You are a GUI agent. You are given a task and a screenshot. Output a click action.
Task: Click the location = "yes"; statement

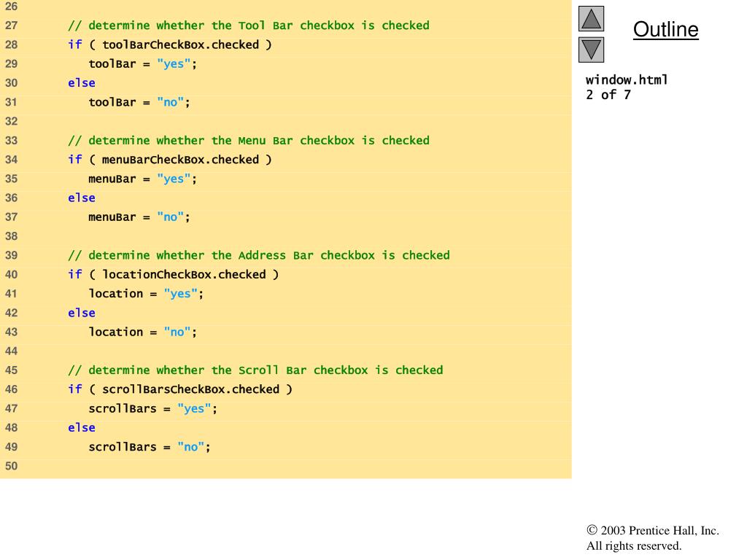[146, 294]
